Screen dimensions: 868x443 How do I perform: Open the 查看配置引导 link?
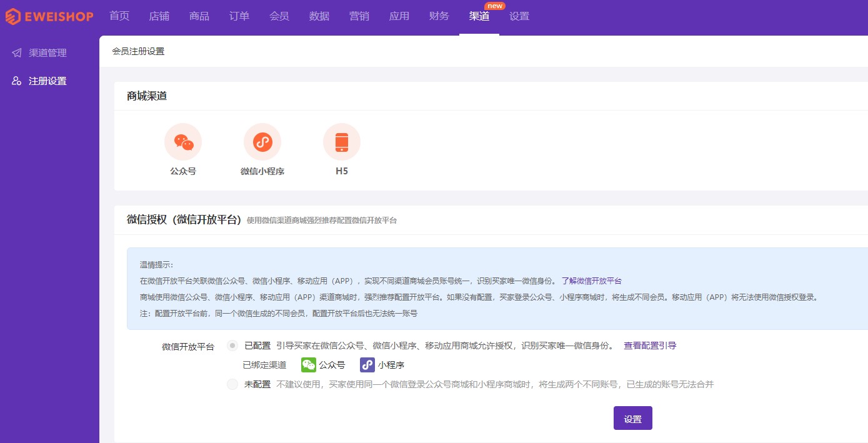tap(650, 346)
